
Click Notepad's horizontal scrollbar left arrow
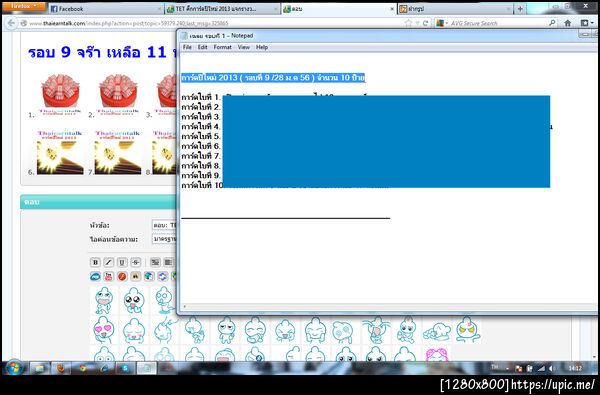(x=185, y=306)
